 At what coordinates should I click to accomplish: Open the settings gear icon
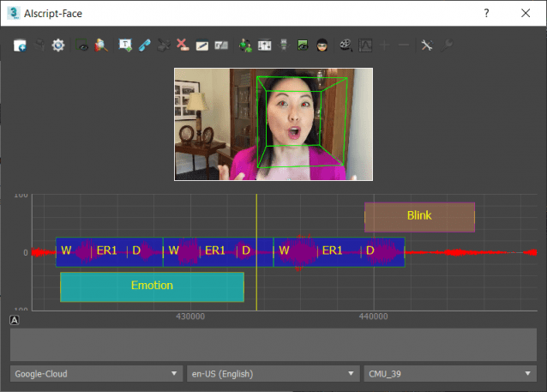(58, 45)
